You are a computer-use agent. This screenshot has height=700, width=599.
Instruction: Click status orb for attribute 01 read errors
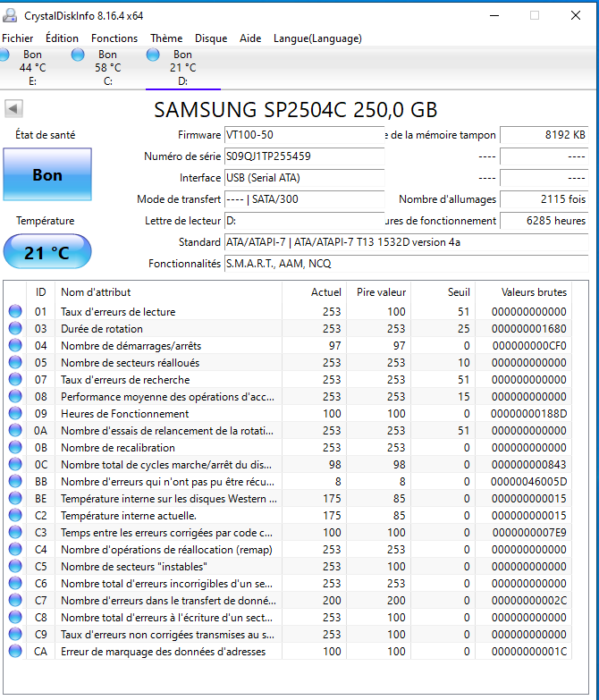(x=15, y=312)
